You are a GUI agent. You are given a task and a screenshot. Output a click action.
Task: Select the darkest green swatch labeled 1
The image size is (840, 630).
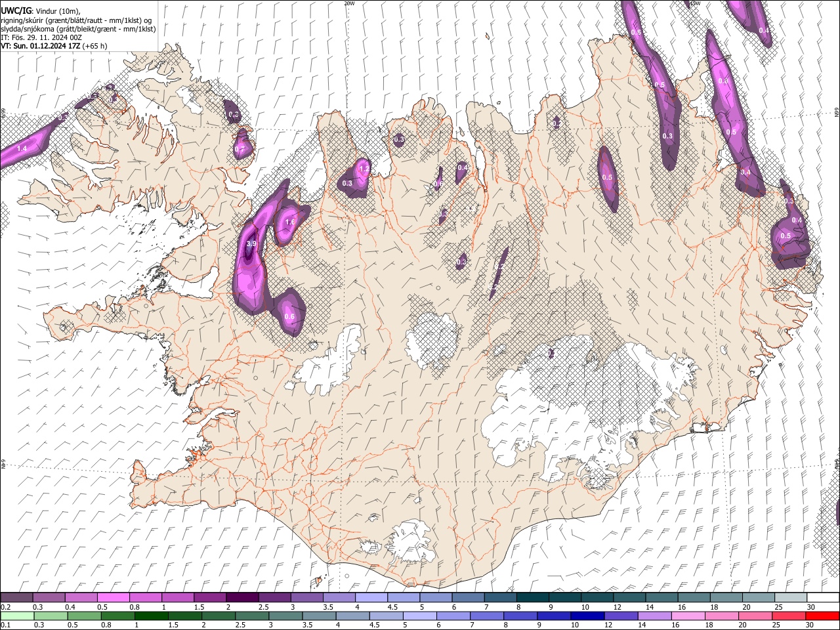coord(151,616)
